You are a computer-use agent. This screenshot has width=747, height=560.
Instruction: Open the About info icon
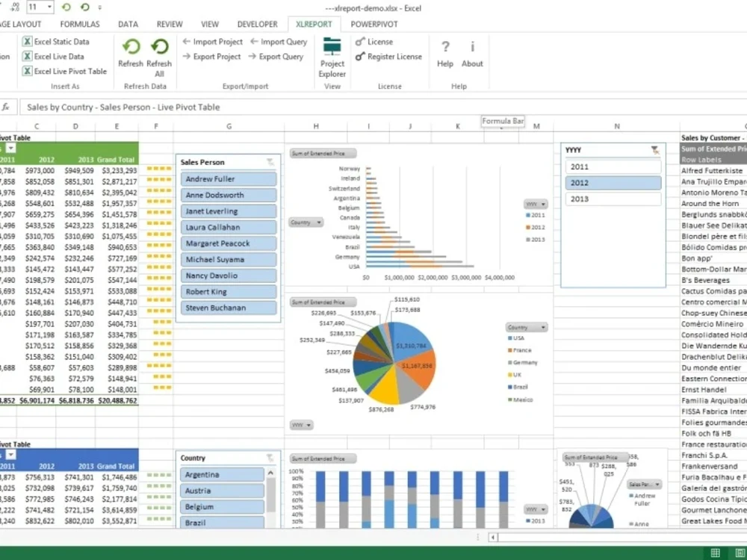pyautogui.click(x=472, y=46)
